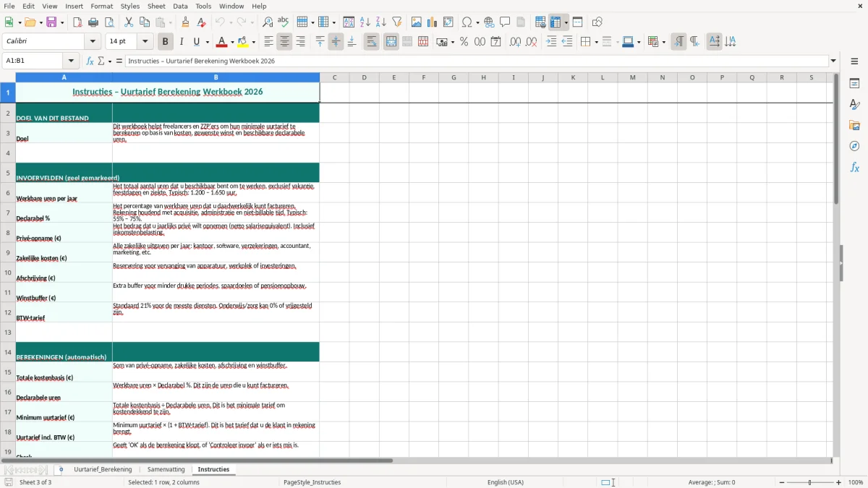Open the Styles menu

(x=130, y=6)
